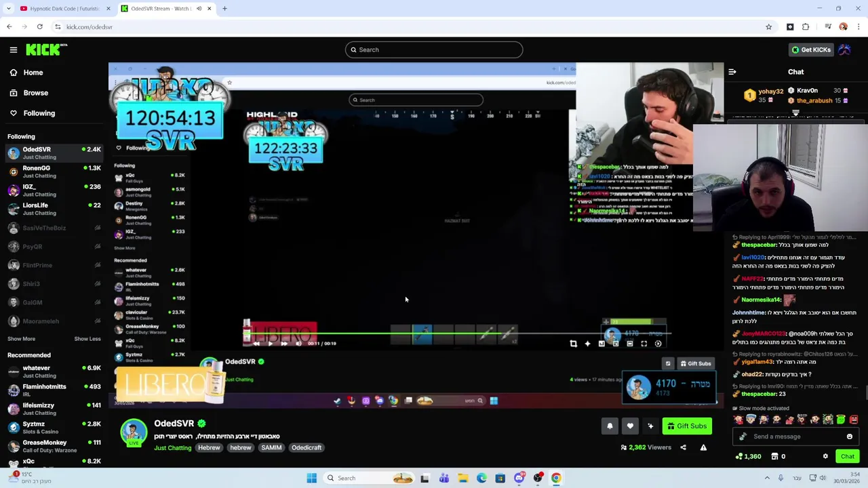Click the capitalized Hebrew tag

[x=209, y=447]
